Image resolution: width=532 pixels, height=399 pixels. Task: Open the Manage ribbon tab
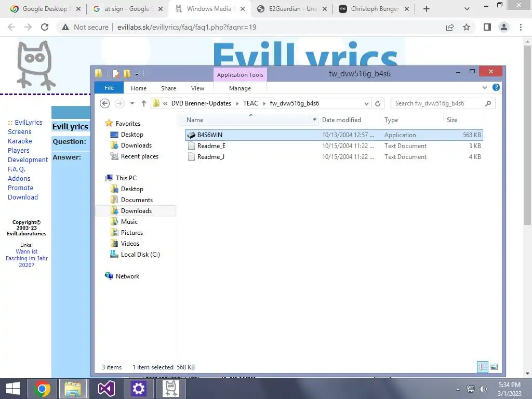tap(240, 88)
